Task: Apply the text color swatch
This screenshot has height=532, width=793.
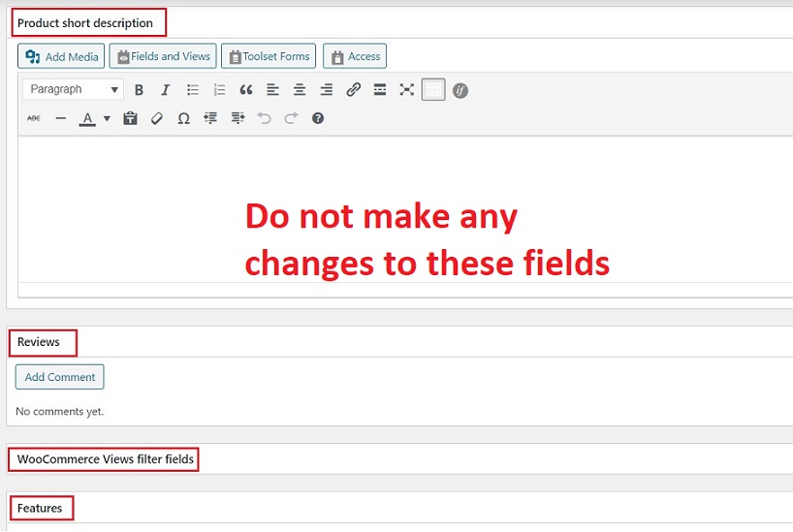Action: (87, 118)
